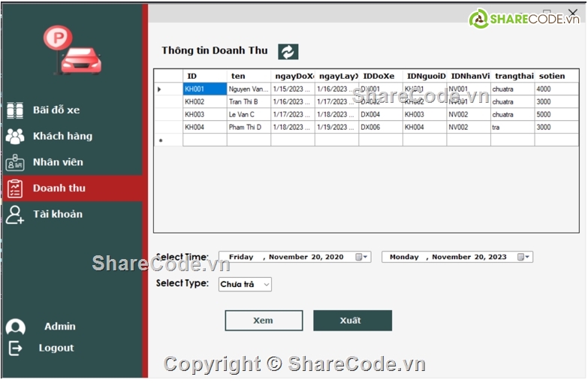Go to the Nhân viên section
This screenshot has height=383, width=588.
pyautogui.click(x=58, y=162)
